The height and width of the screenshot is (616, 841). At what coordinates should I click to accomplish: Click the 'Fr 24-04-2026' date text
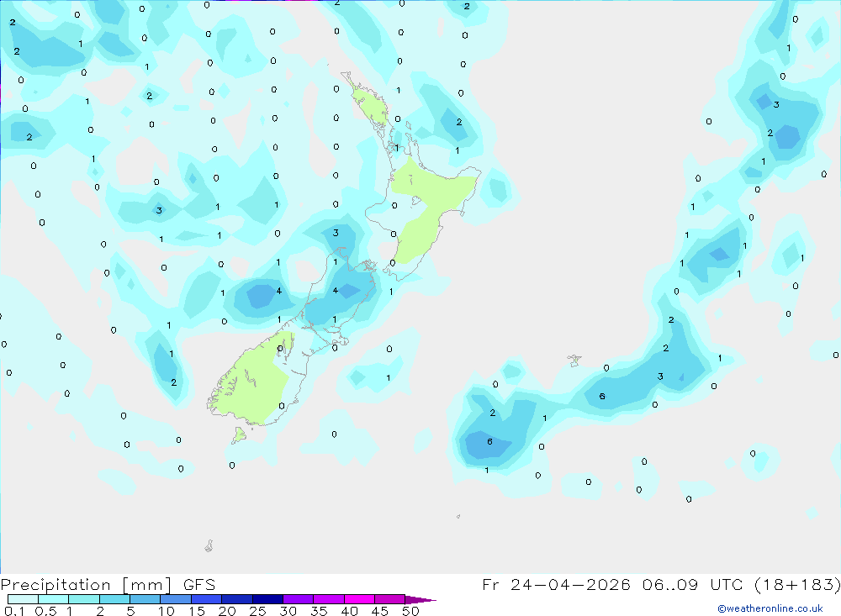click(556, 584)
